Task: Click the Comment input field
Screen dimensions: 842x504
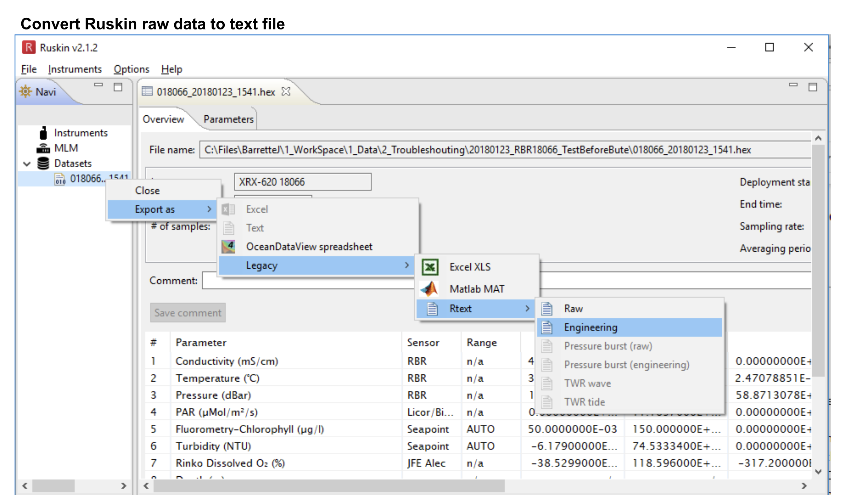Action: pos(308,280)
